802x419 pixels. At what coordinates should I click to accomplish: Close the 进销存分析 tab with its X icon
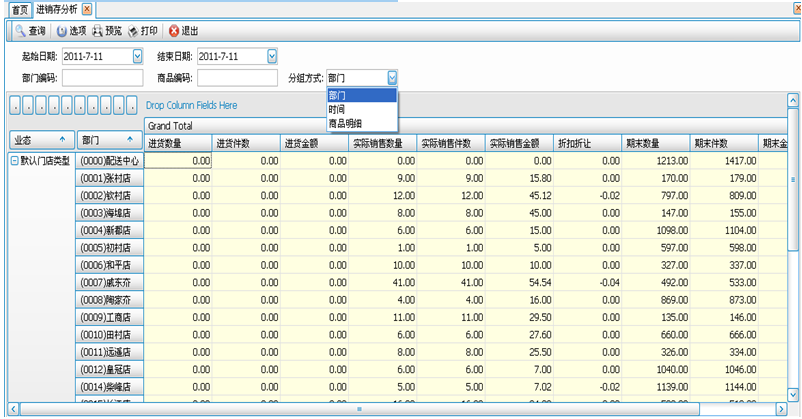tap(87, 9)
